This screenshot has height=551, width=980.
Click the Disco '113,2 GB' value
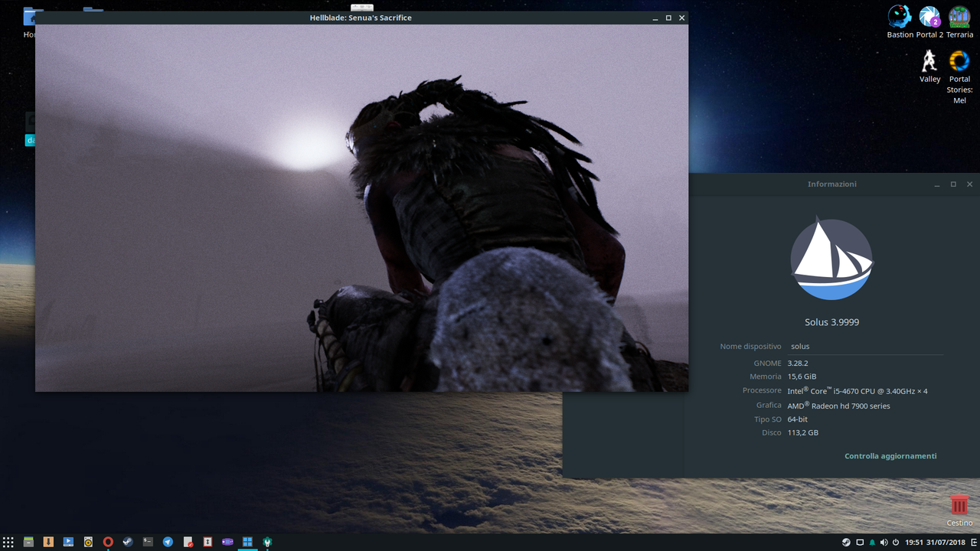coord(802,432)
